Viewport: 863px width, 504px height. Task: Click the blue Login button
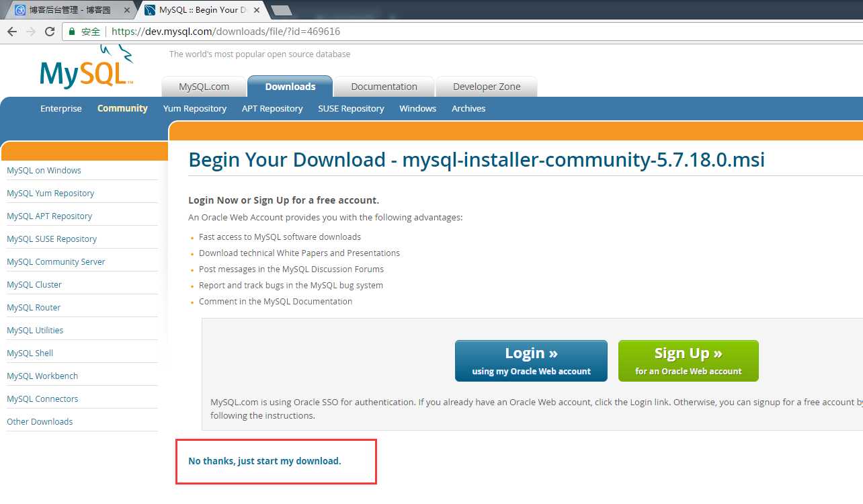pos(531,361)
